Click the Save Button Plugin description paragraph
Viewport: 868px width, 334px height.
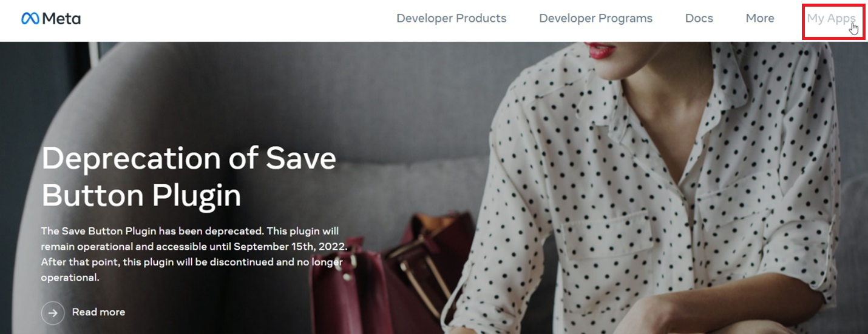pyautogui.click(x=194, y=255)
